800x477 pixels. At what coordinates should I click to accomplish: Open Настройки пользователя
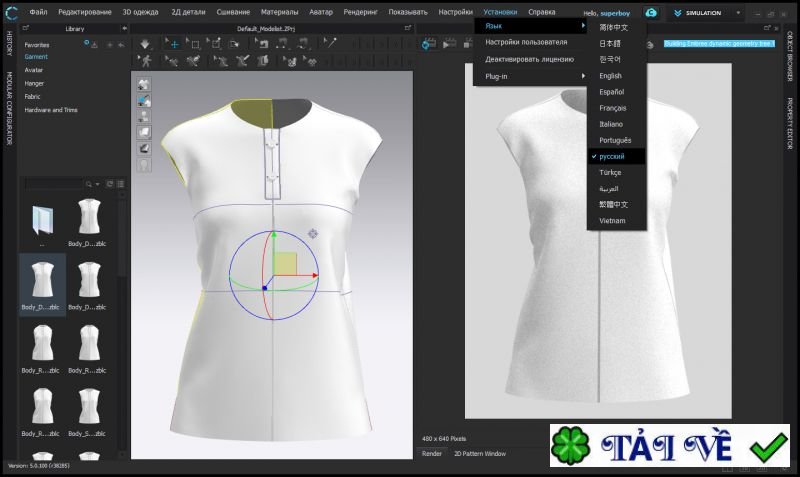526,42
